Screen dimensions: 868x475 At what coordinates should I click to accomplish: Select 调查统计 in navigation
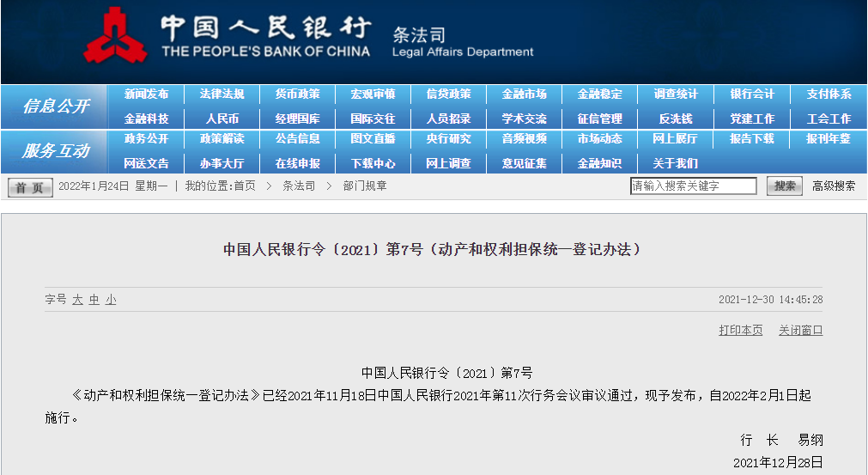(x=676, y=94)
